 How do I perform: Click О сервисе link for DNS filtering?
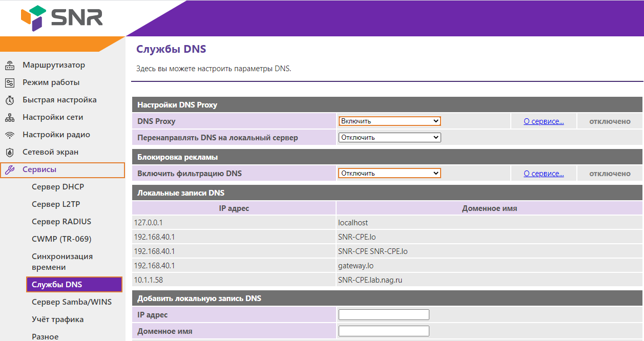coord(544,174)
